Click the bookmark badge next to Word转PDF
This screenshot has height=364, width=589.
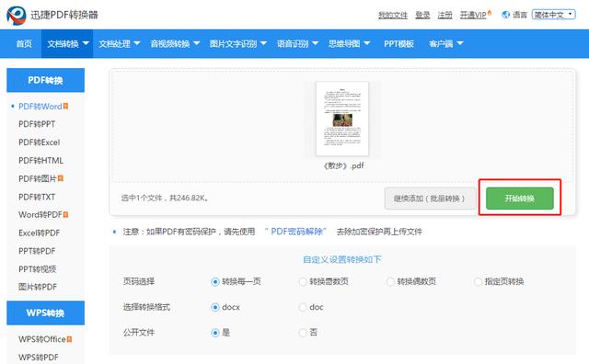click(x=65, y=215)
